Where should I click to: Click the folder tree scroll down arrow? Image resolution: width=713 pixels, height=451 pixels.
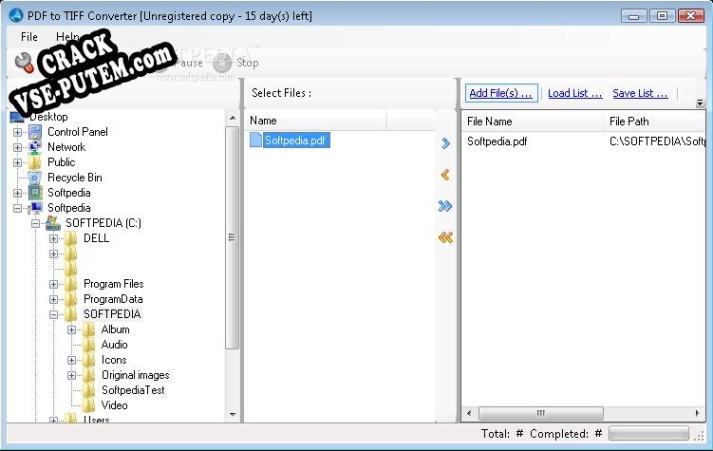pyautogui.click(x=233, y=414)
